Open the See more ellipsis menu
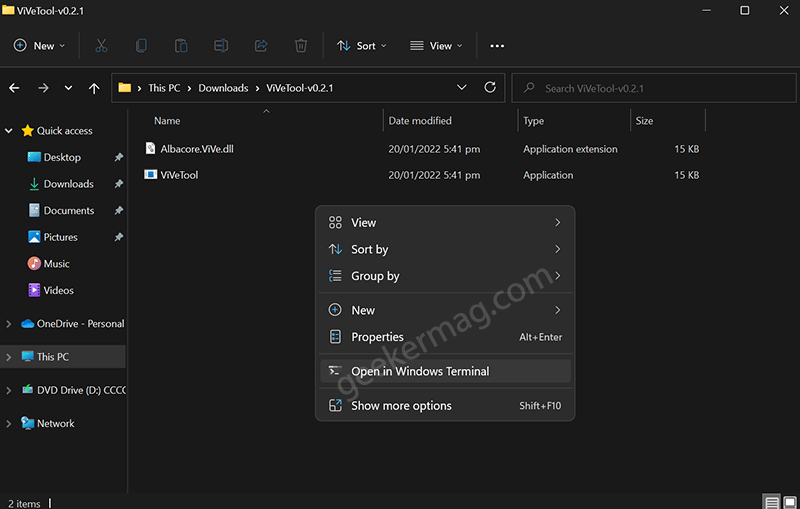 tap(497, 46)
